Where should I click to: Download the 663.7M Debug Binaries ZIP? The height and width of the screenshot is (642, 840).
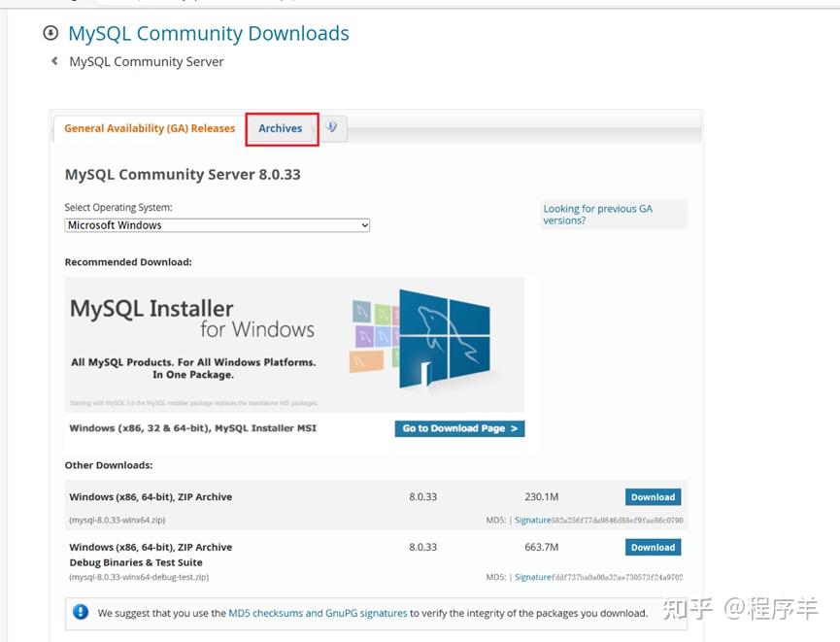tap(653, 547)
